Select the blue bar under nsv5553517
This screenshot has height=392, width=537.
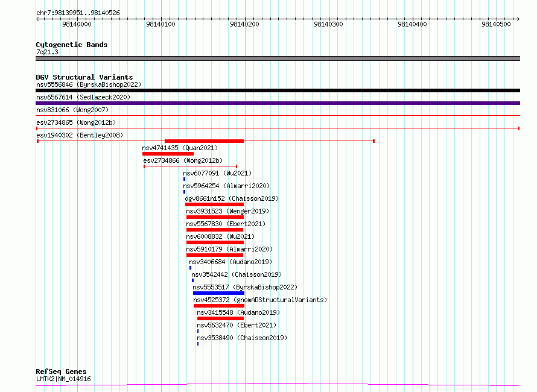pos(218,293)
